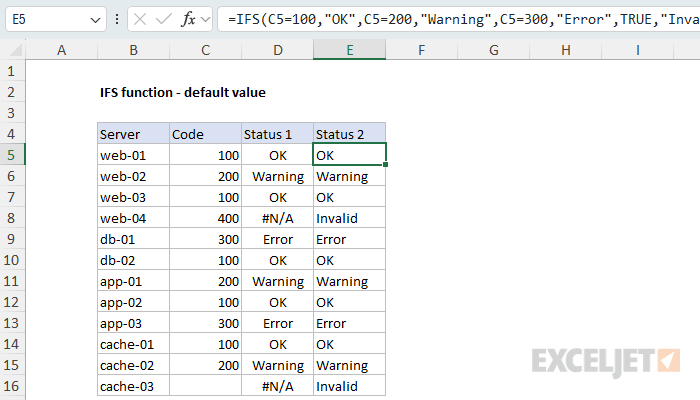Click the code 400 cell for web-04
This screenshot has height=400, width=700.
tap(205, 218)
